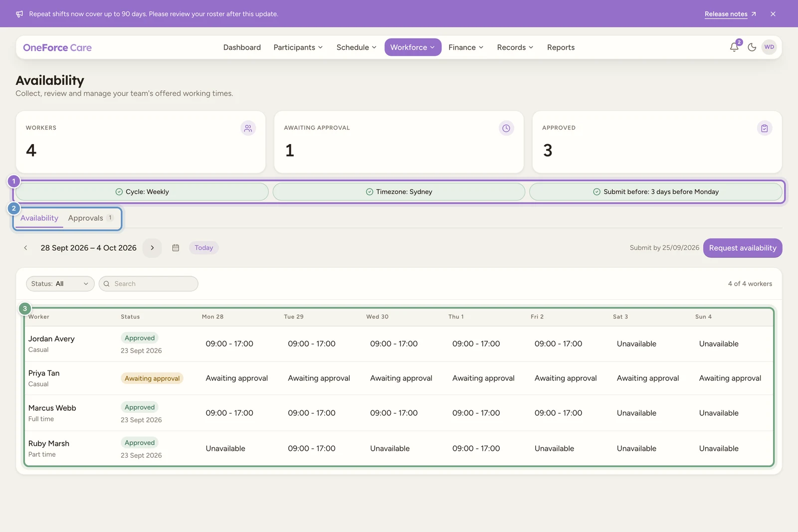Toggle dark mode moon icon
This screenshot has width=798, height=532.
point(752,47)
